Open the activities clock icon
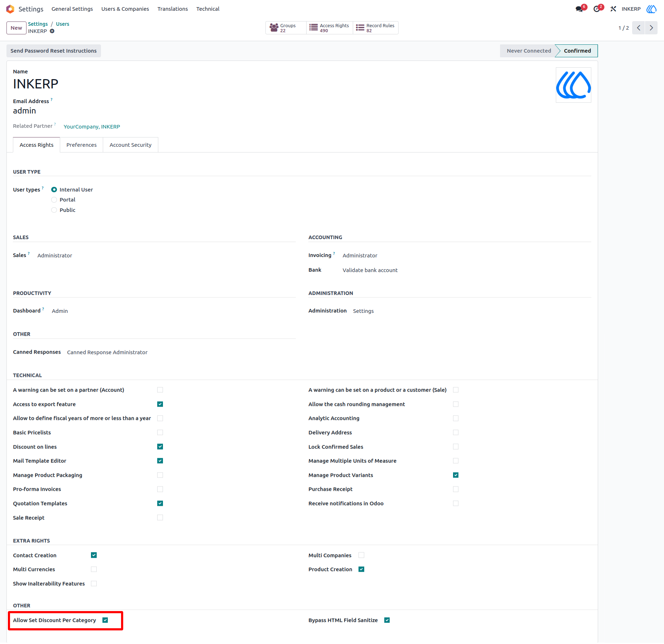 (x=597, y=9)
